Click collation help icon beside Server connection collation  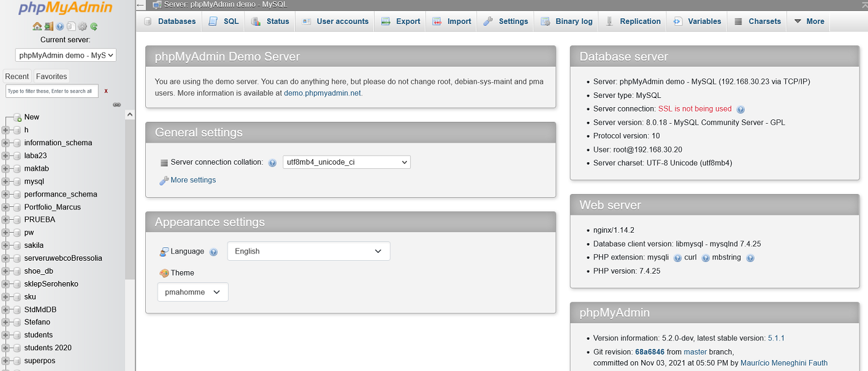[x=272, y=163]
